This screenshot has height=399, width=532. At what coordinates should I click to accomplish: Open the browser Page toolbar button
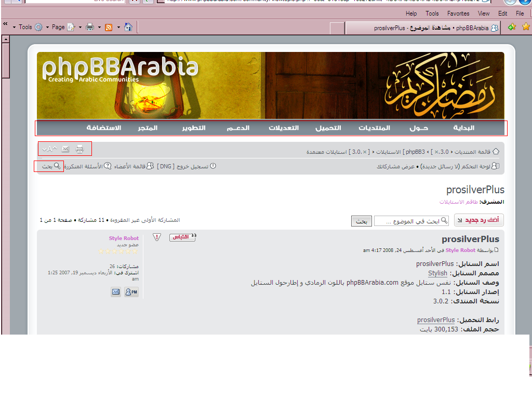63,27
